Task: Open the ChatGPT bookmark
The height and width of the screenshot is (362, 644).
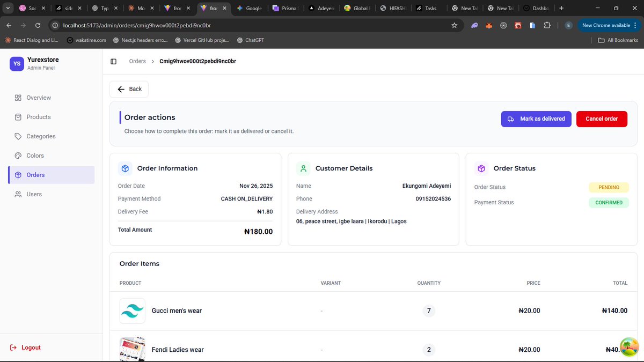Action: click(x=250, y=40)
